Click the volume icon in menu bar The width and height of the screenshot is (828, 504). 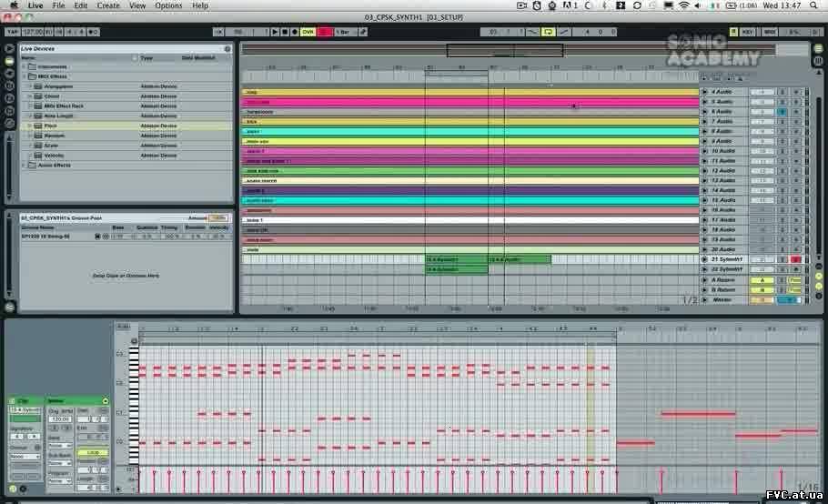[698, 5]
